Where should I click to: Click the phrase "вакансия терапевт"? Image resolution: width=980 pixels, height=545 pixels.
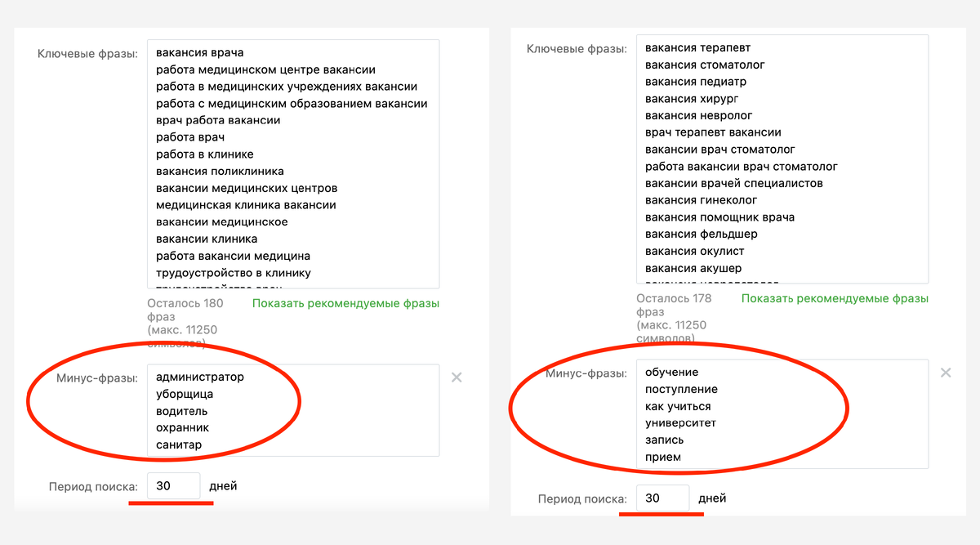[x=697, y=47]
